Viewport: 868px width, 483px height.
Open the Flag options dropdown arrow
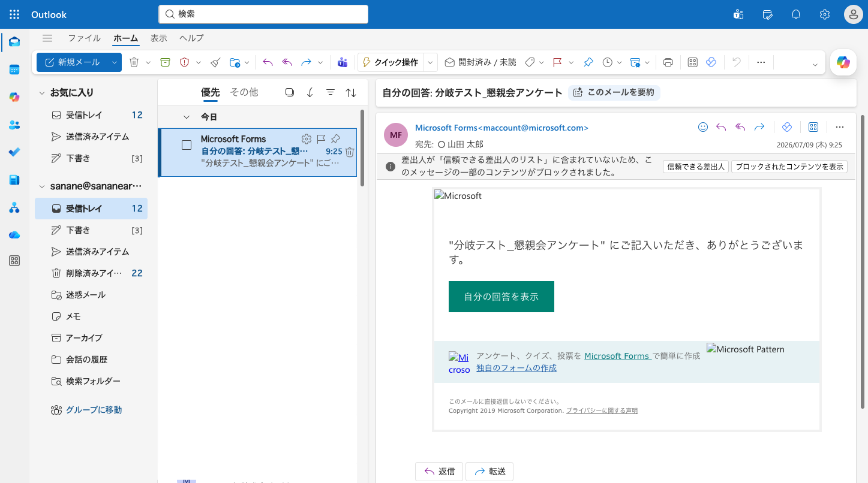point(571,62)
